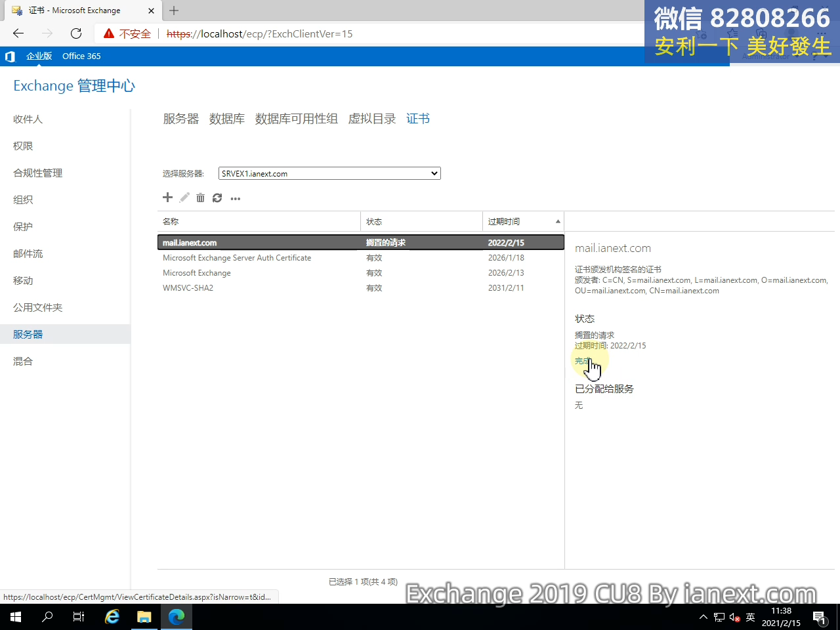Click the browser back arrow
Viewport: 840px width, 630px height.
(x=18, y=33)
